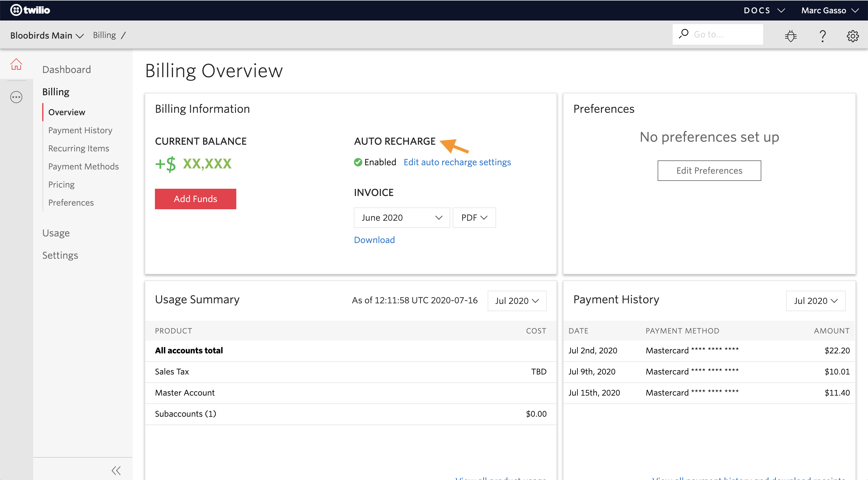
Task: Click the $10.01 amount
Action: click(837, 372)
